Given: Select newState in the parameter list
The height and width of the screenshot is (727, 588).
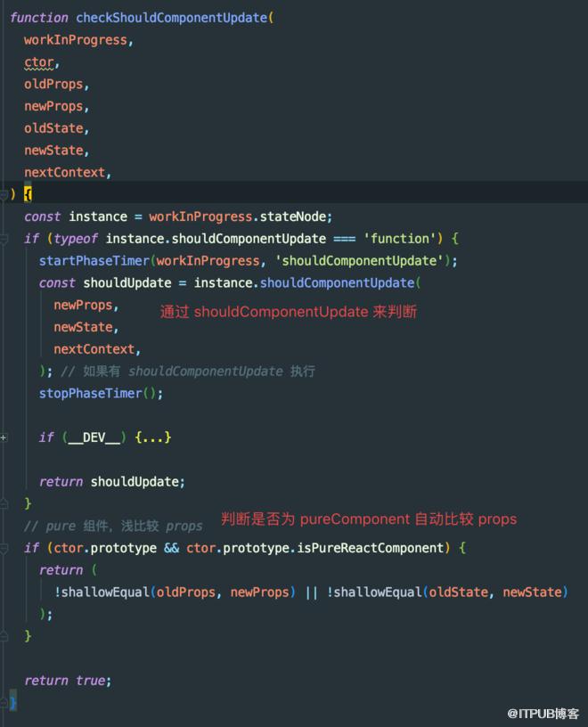Looking at the screenshot, I should coord(53,151).
